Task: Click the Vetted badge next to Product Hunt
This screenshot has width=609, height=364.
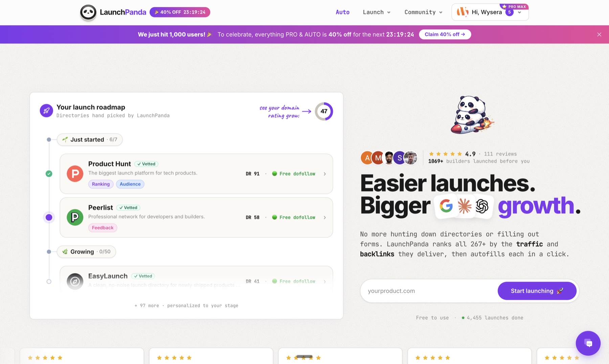Action: [x=146, y=164]
